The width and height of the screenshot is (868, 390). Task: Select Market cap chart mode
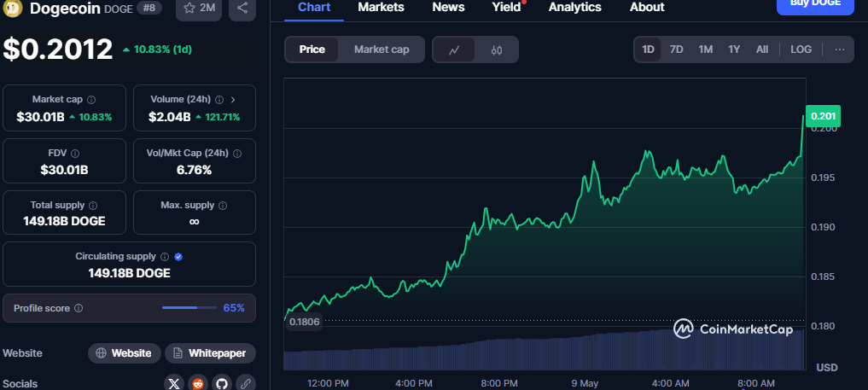[x=382, y=49]
